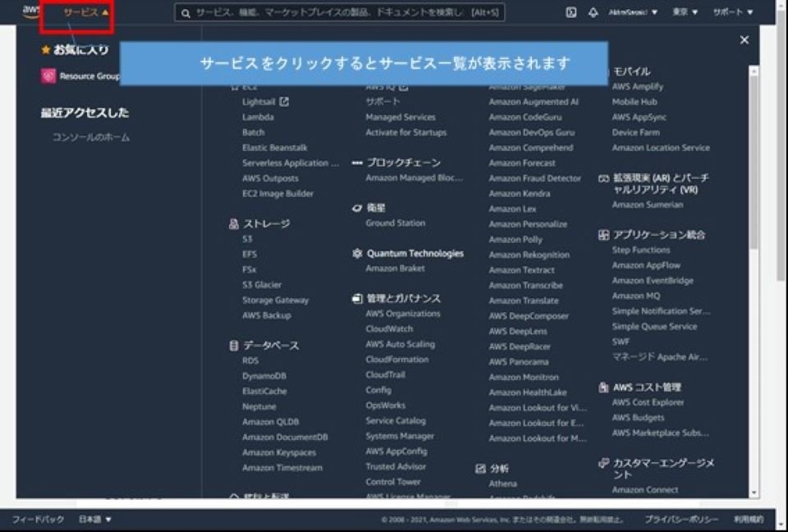The image size is (788, 532).
Task: Open AWS Outposts service
Action: (x=270, y=178)
